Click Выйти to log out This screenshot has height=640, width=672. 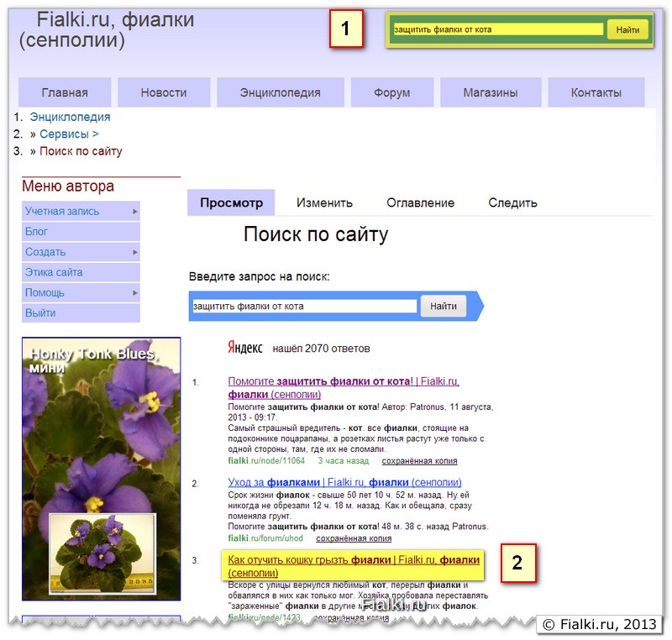point(81,312)
